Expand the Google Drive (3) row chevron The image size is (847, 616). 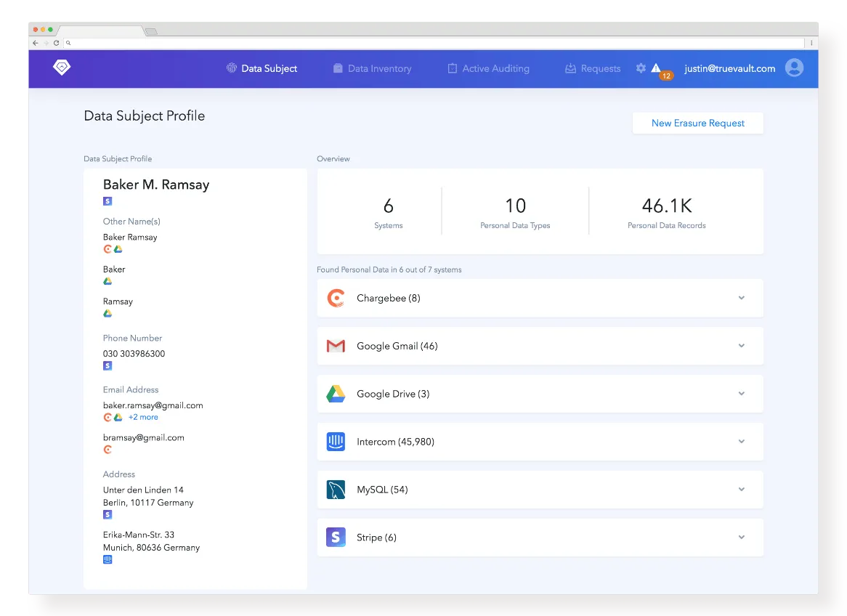741,394
